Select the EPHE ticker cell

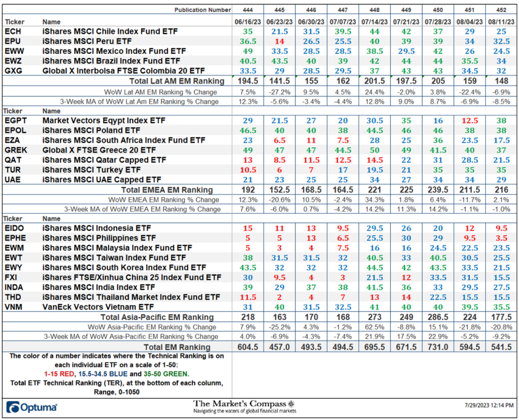[x=15, y=238]
